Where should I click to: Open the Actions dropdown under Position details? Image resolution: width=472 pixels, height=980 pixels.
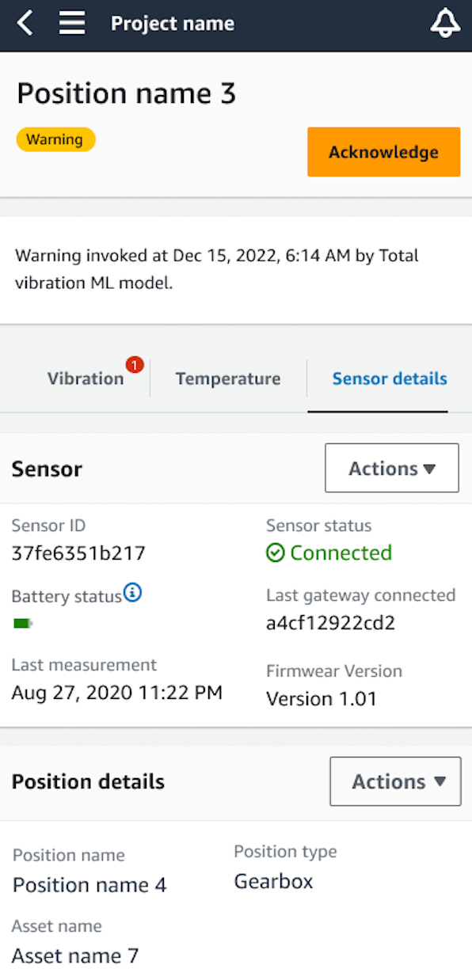click(x=395, y=781)
